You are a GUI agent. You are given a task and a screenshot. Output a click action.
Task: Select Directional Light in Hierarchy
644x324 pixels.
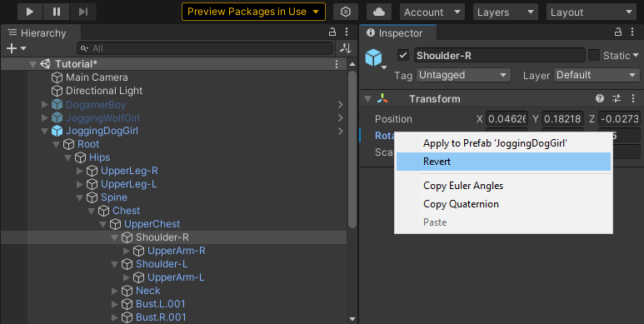click(104, 90)
